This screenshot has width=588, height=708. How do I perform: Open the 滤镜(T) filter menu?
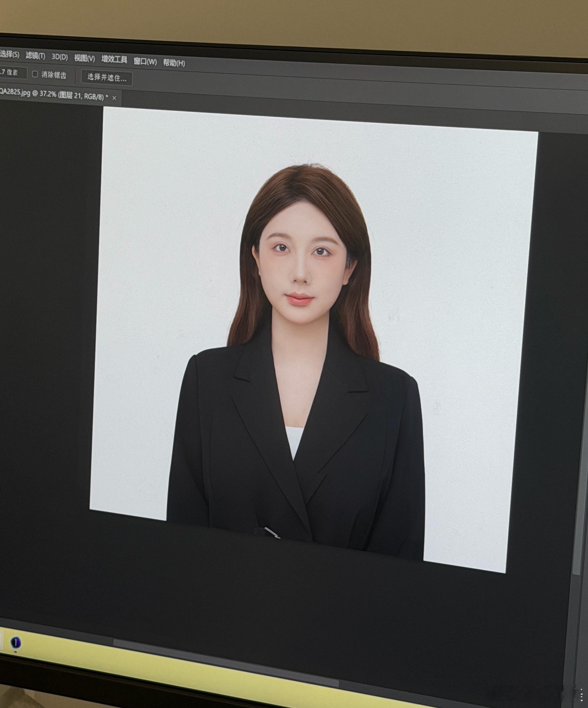[36, 56]
